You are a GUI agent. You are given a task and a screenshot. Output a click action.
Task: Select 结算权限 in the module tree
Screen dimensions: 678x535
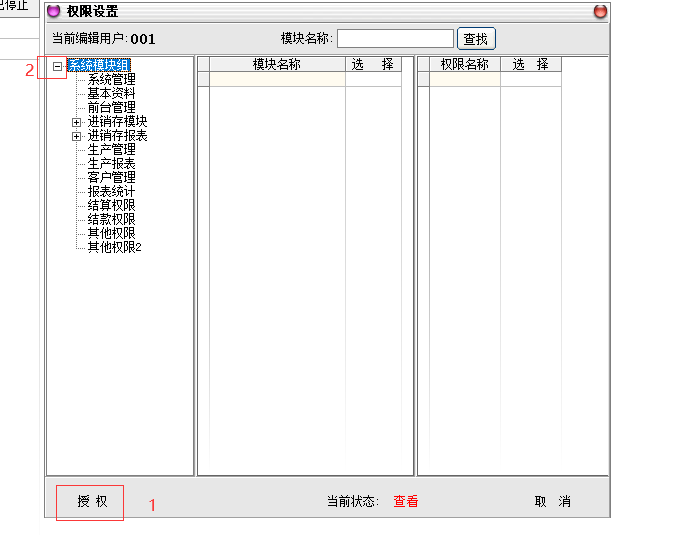(x=111, y=205)
